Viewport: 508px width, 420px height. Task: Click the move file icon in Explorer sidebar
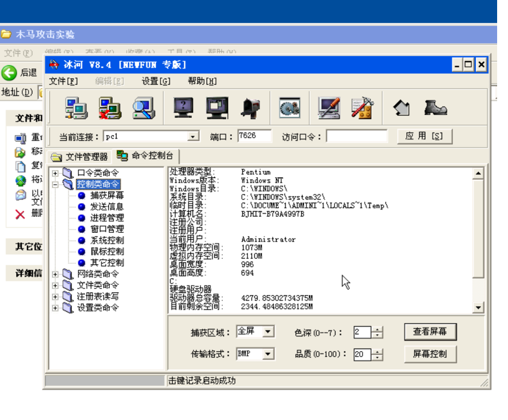(20, 152)
